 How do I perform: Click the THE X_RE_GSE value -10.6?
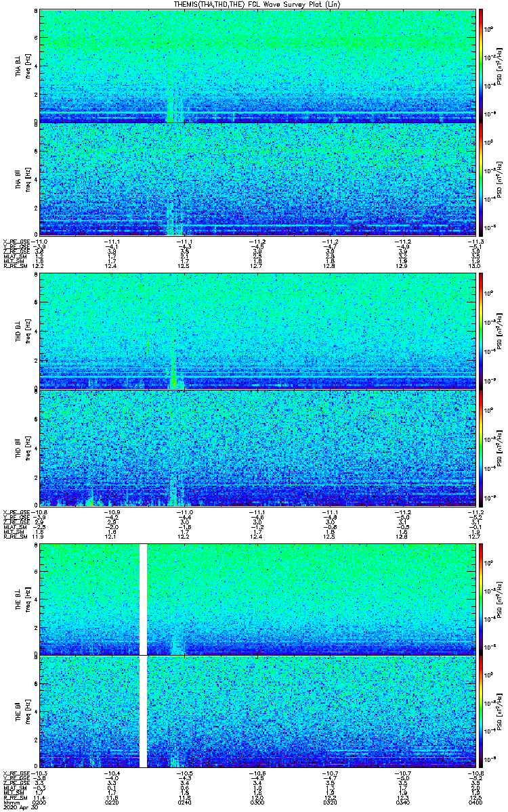pyautogui.click(x=257, y=773)
